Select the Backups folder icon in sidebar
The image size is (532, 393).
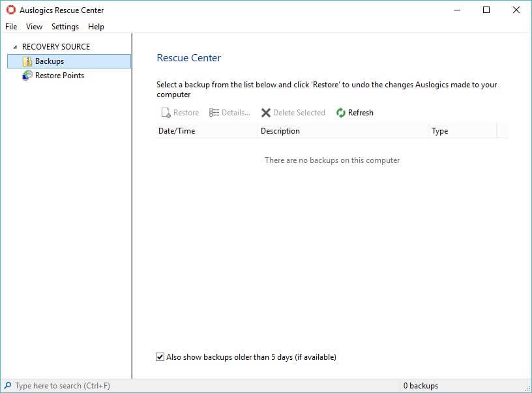tap(27, 61)
